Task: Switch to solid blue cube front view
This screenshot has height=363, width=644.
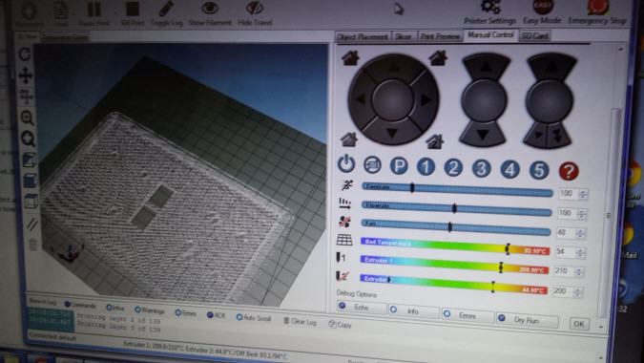Action: 31,181
